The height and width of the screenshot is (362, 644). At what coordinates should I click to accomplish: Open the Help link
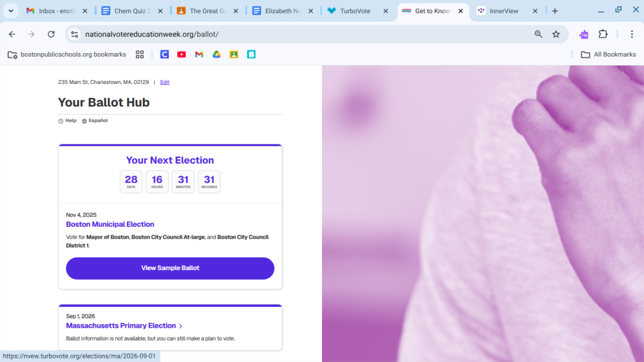[x=67, y=121]
